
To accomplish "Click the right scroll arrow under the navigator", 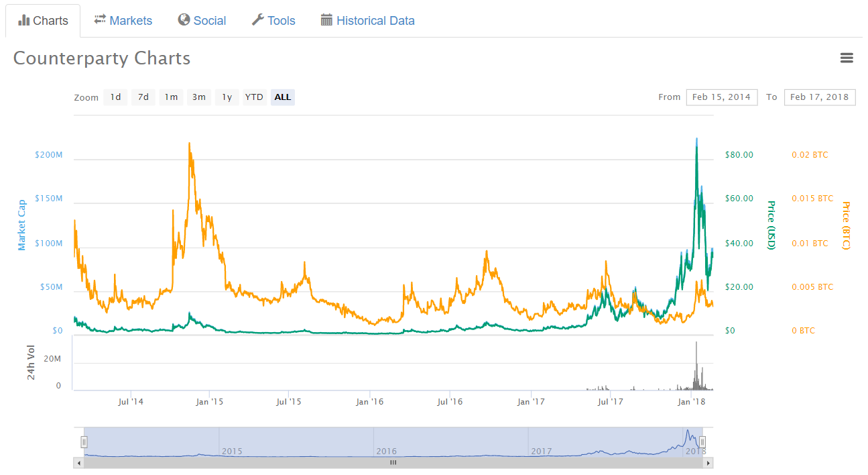I will tap(708, 462).
